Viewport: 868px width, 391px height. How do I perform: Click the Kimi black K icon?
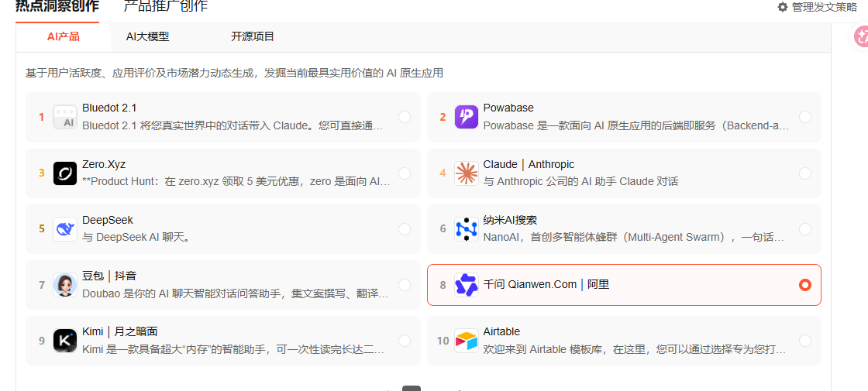(65, 341)
